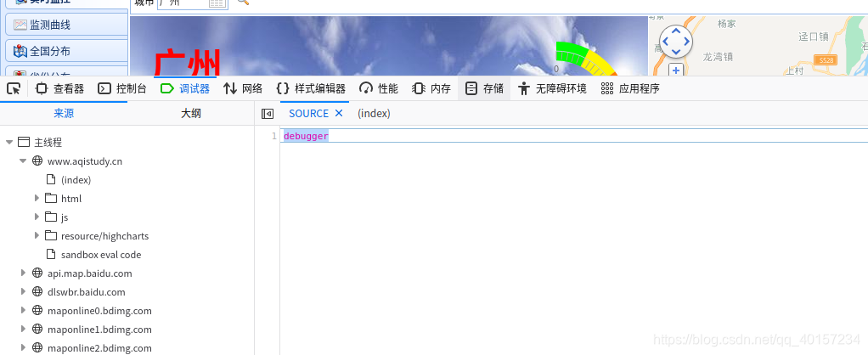Switch to the 大纲 outline tab
Viewport: 868px width, 355px height.
(191, 114)
